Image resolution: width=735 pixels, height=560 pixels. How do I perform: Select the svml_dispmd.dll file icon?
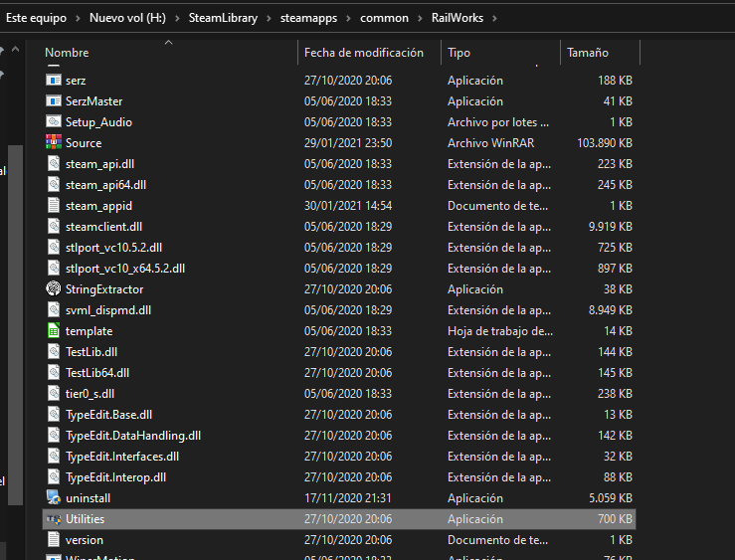(x=54, y=309)
